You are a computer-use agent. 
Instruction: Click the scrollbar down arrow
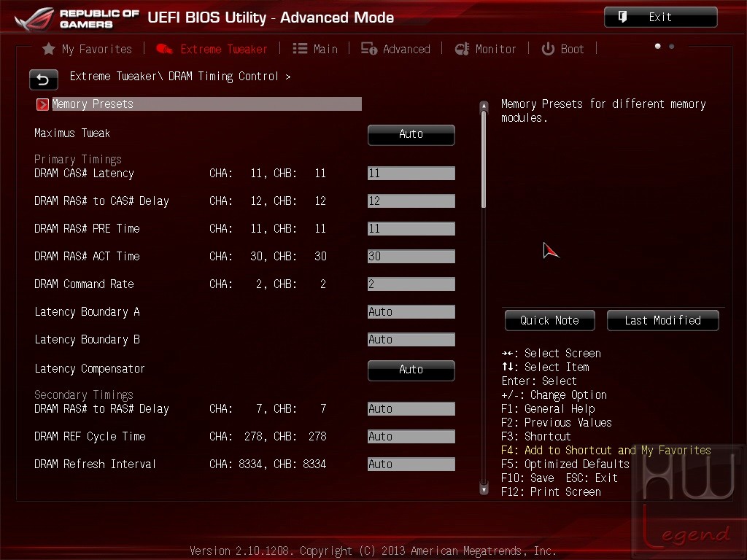click(x=484, y=489)
